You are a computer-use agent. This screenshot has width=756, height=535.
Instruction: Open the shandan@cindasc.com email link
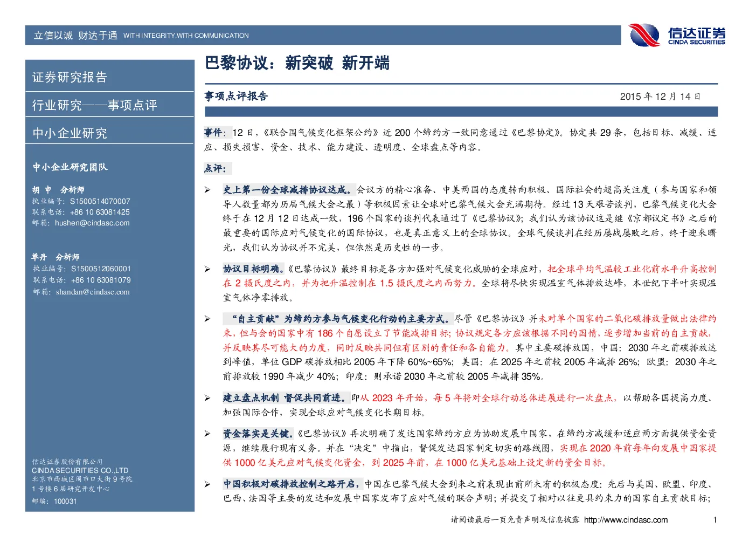click(x=93, y=292)
